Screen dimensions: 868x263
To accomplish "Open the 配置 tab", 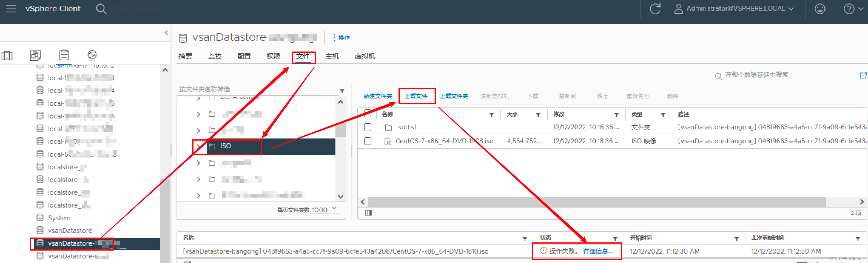I will click(x=244, y=56).
